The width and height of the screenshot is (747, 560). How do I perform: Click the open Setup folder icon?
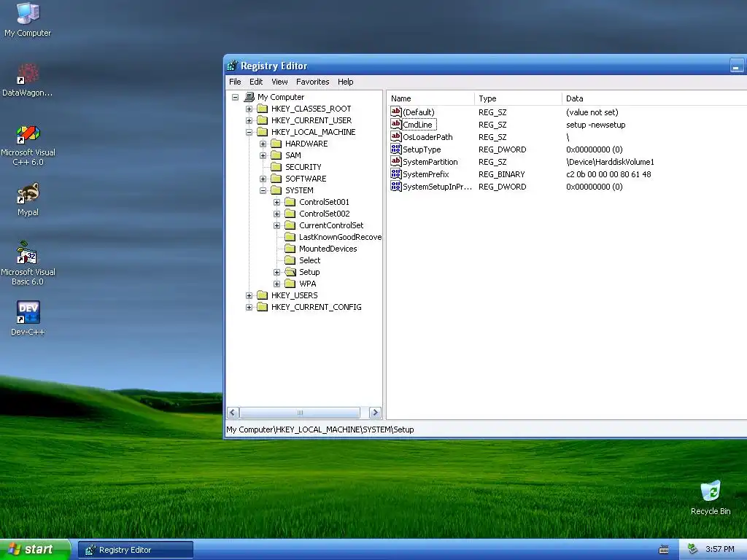coord(290,272)
